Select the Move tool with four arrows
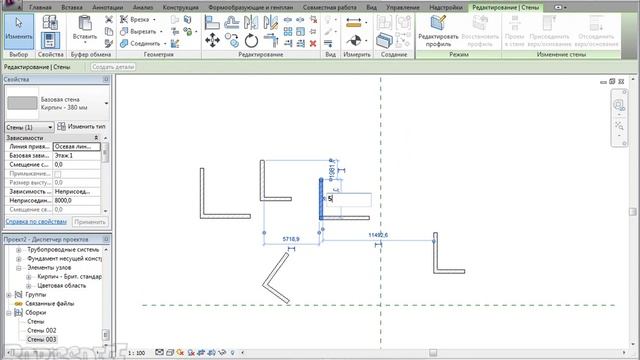Viewport: 640px width, 360px height. pyautogui.click(x=212, y=41)
